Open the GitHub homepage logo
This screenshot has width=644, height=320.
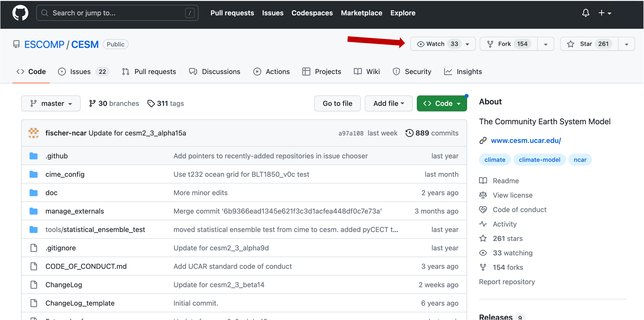coord(20,13)
